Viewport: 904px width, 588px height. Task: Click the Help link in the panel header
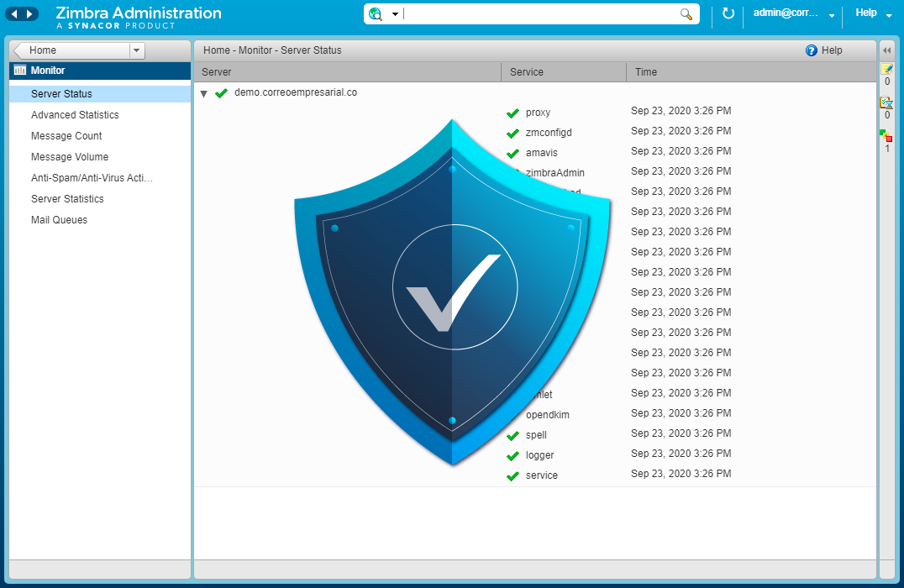pos(824,50)
